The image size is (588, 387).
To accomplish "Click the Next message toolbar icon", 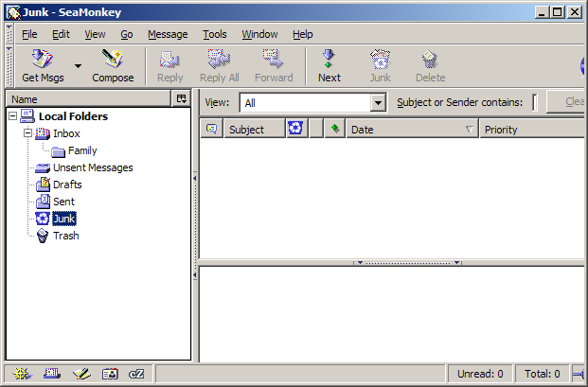I will (329, 66).
